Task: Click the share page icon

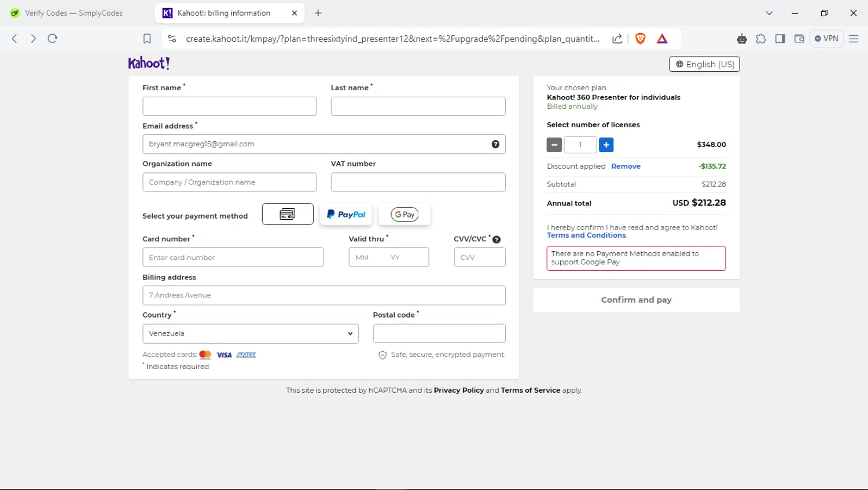Action: tap(617, 39)
